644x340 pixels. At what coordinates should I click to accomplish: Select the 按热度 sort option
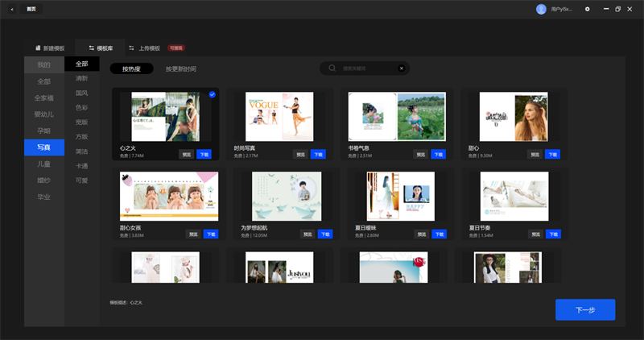131,68
